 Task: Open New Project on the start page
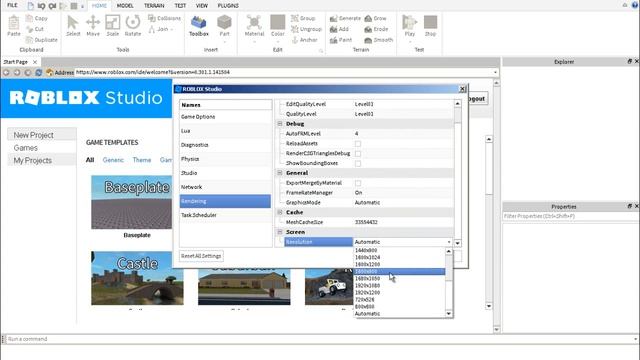pyautogui.click(x=42, y=135)
